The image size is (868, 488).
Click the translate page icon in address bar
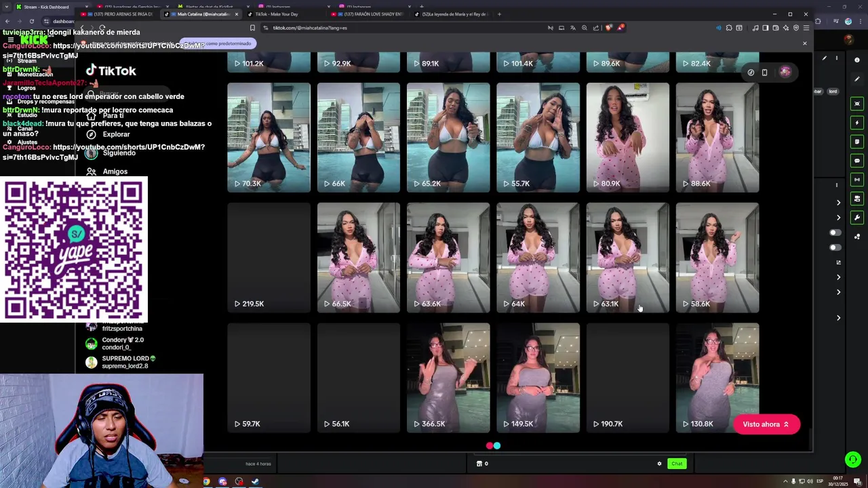573,28
